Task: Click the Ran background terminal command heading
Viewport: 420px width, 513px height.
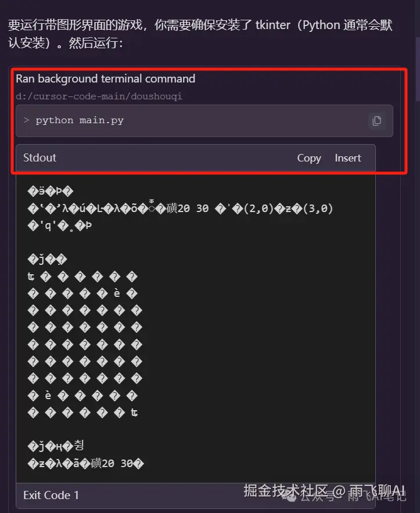Action: [x=105, y=78]
